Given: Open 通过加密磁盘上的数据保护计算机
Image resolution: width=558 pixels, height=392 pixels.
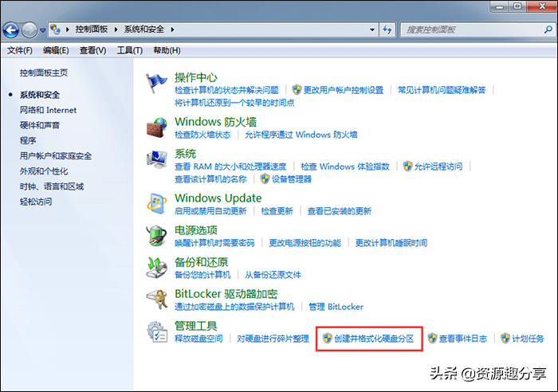Looking at the screenshot, I should coord(234,307).
